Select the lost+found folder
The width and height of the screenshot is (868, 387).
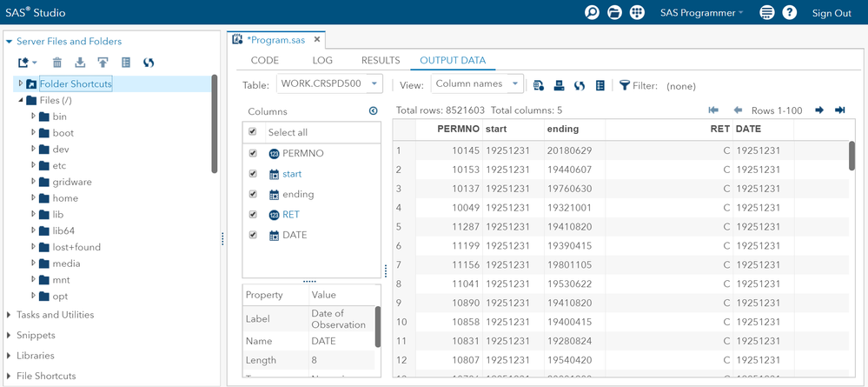pyautogui.click(x=76, y=247)
